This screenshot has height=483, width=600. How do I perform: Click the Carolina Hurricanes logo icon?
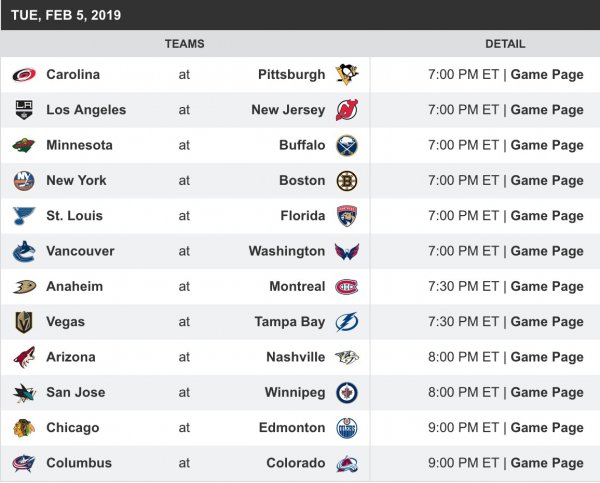24,75
